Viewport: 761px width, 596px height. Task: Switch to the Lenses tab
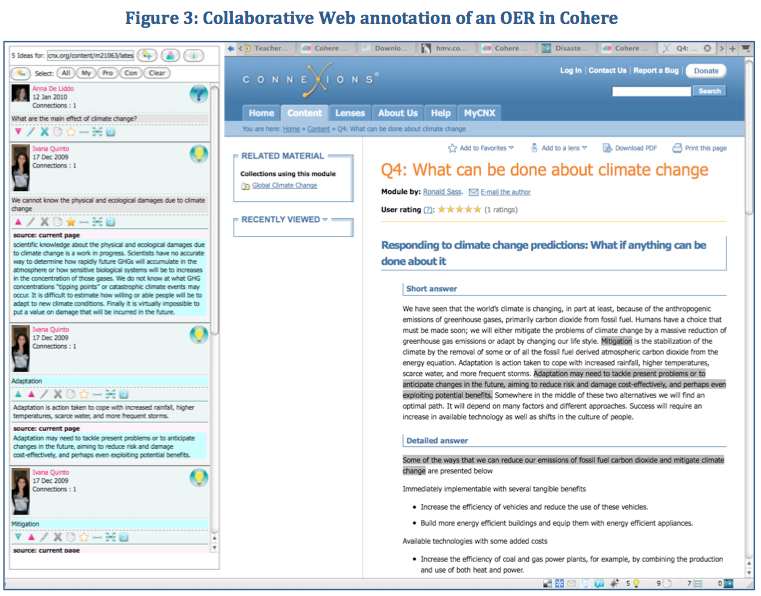click(349, 113)
